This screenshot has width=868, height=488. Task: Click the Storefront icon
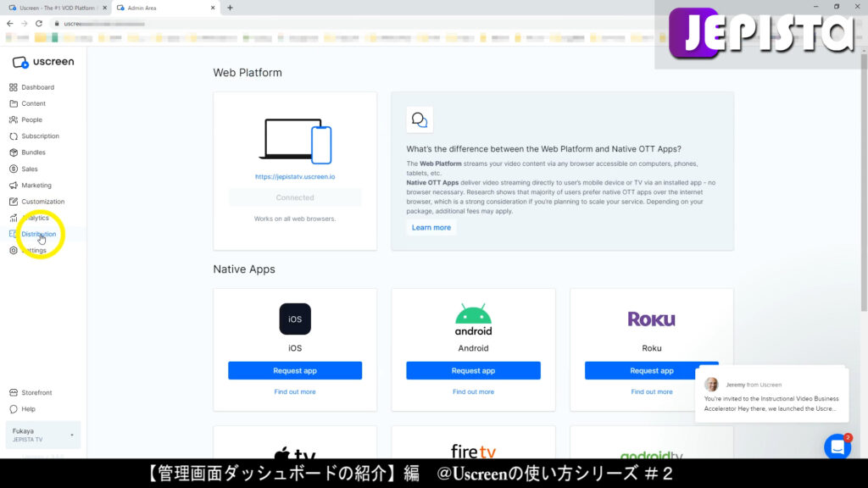(14, 393)
